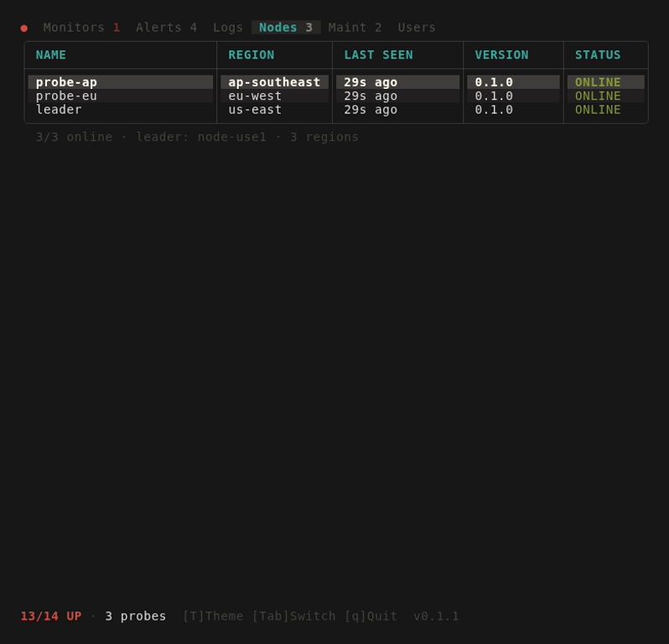669x644 pixels.
Task: Click the ap-southeast region cell
Action: point(274,82)
